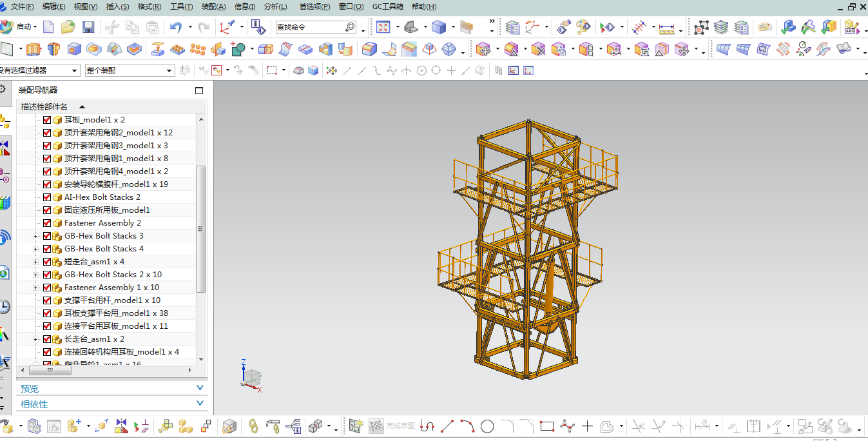Screen dimensions: 868x441
Task: Click the Save floppy disk icon
Action: (x=88, y=27)
